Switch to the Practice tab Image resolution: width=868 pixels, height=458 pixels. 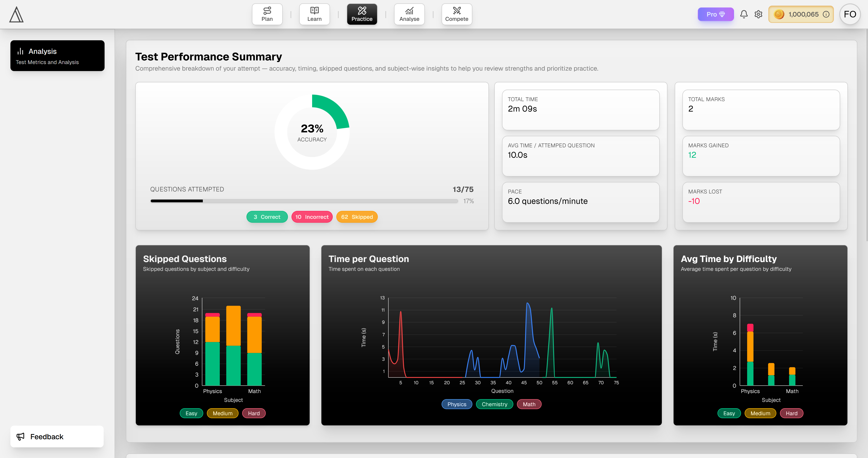click(361, 14)
